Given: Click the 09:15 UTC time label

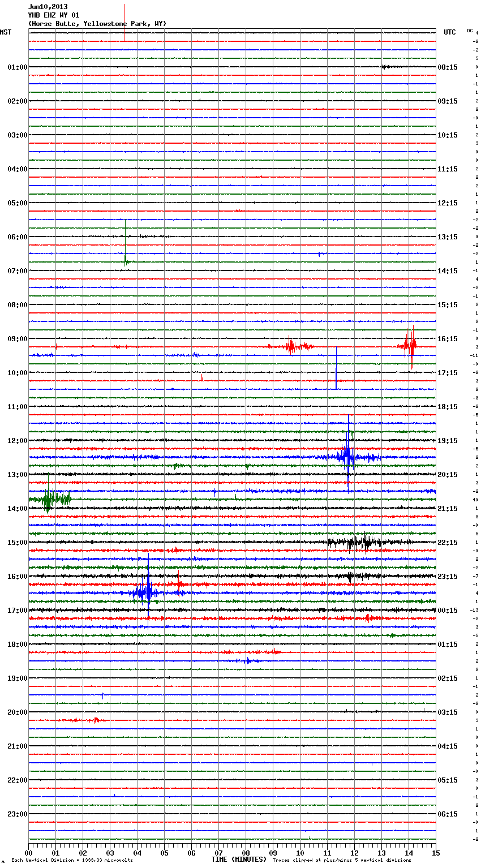Looking at the screenshot, I should pyautogui.click(x=448, y=101).
